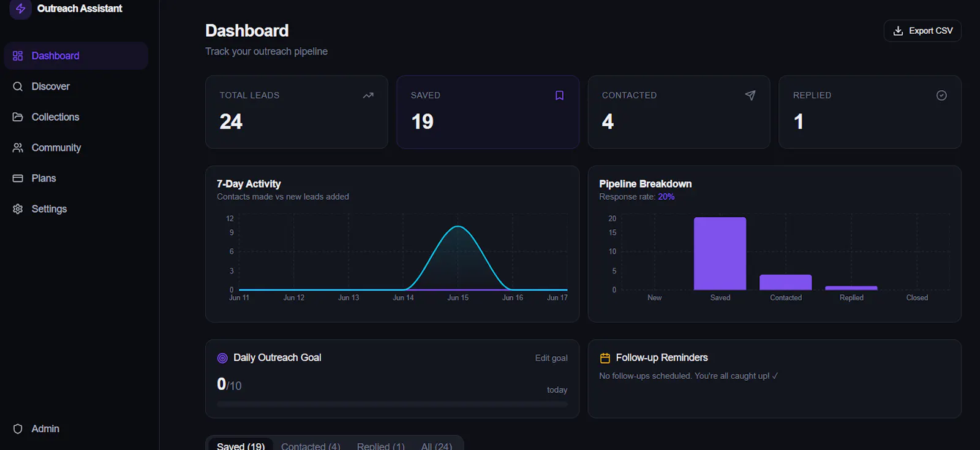Open the Replied stat card showing 1
The height and width of the screenshot is (450, 980).
[870, 112]
